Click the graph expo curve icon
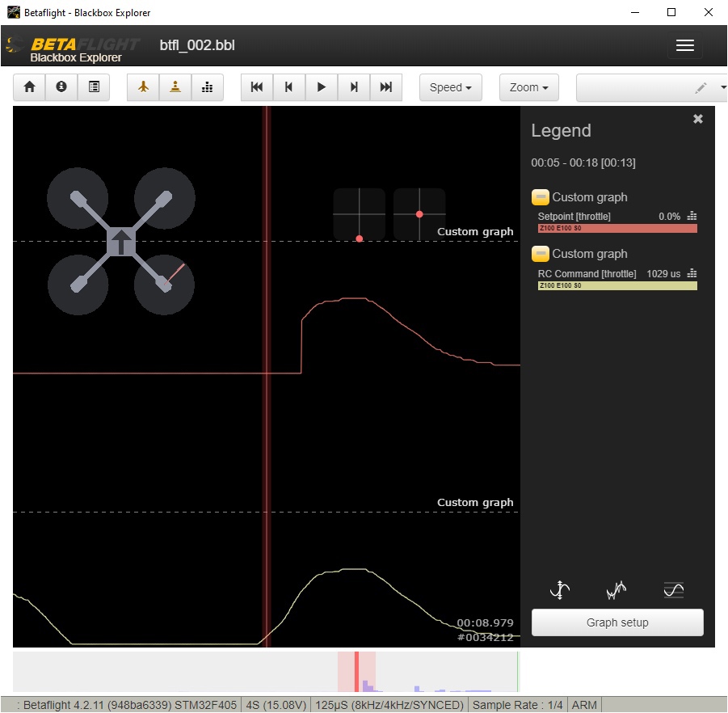Screen dimensions: 728x713 coord(560,590)
